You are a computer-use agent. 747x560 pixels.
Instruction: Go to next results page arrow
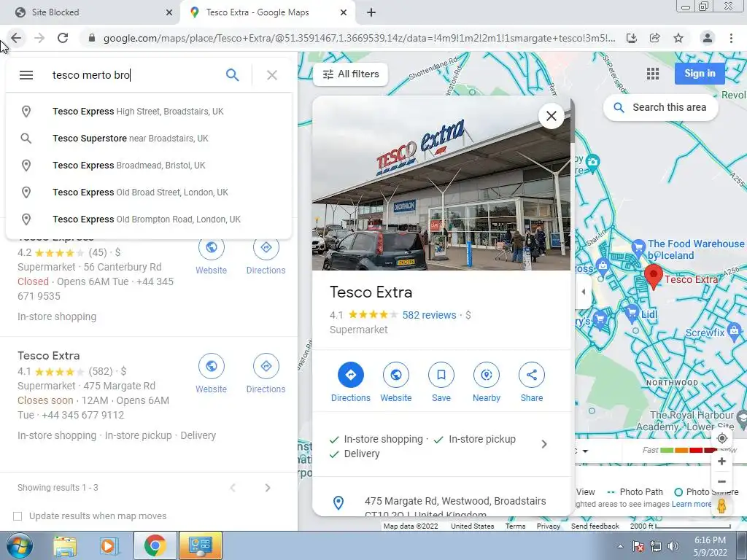coord(268,488)
